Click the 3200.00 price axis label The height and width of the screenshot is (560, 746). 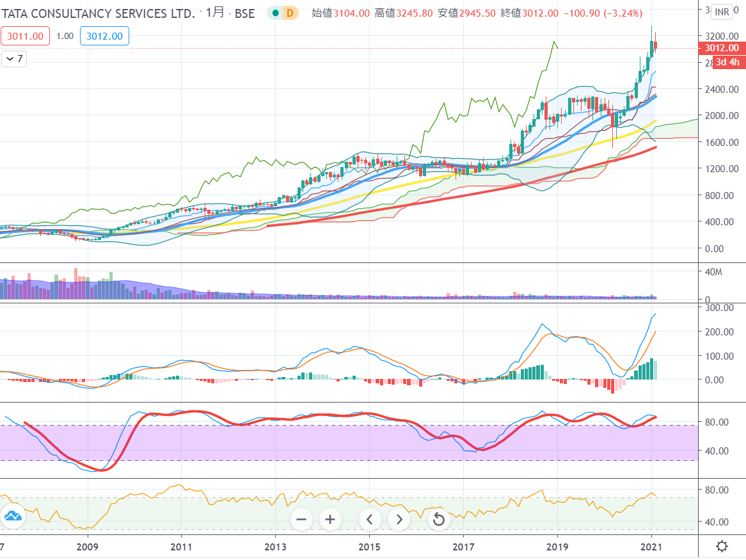[x=722, y=36]
